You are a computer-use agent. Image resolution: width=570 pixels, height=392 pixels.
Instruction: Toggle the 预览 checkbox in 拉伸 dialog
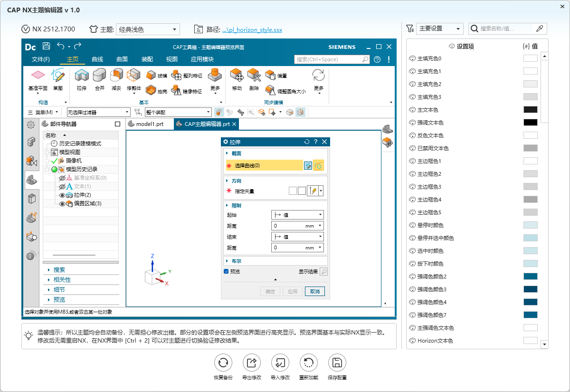tap(226, 271)
